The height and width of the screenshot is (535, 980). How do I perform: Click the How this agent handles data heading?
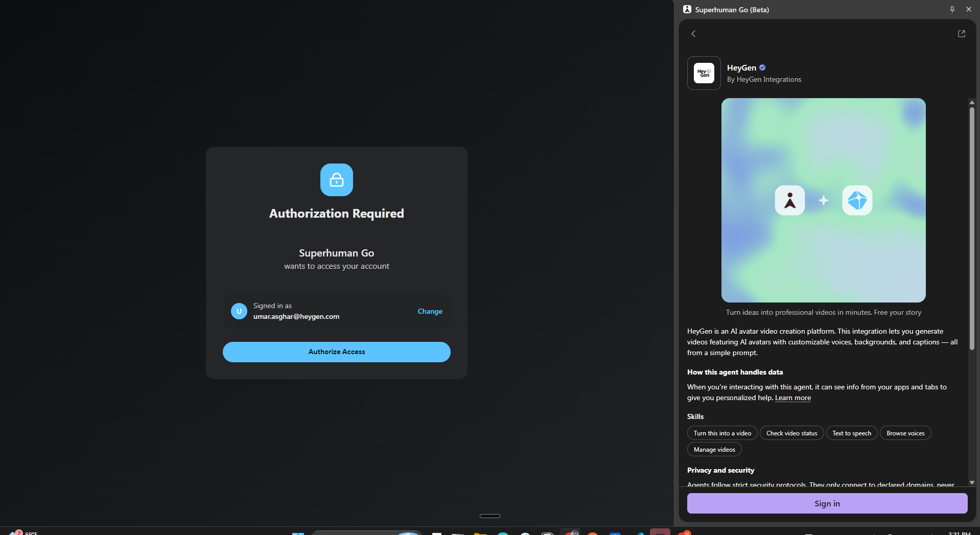[735, 372]
